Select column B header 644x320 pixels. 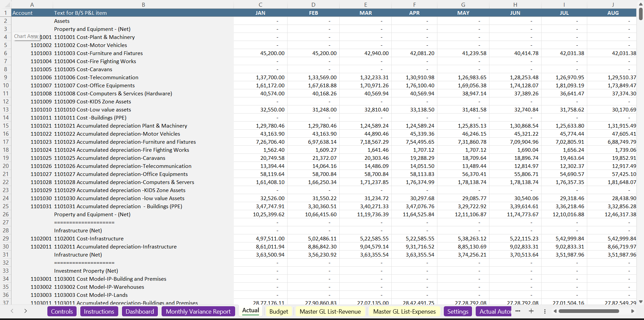pos(143,5)
